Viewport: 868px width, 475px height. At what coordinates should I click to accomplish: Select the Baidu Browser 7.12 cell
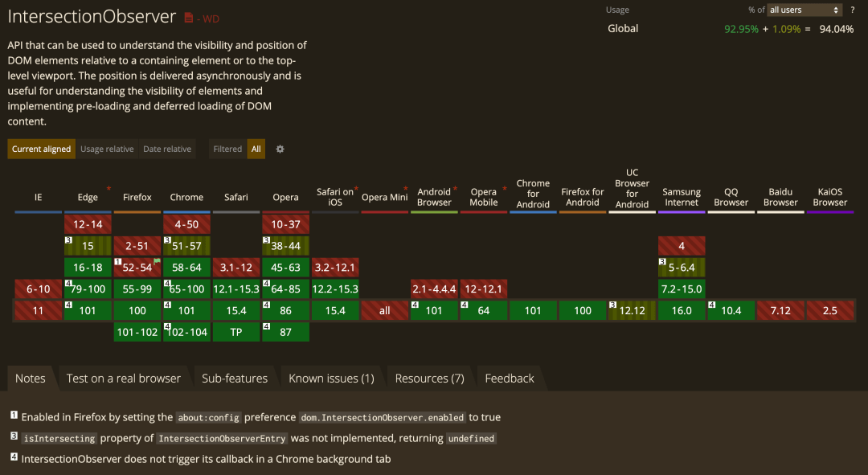780,310
